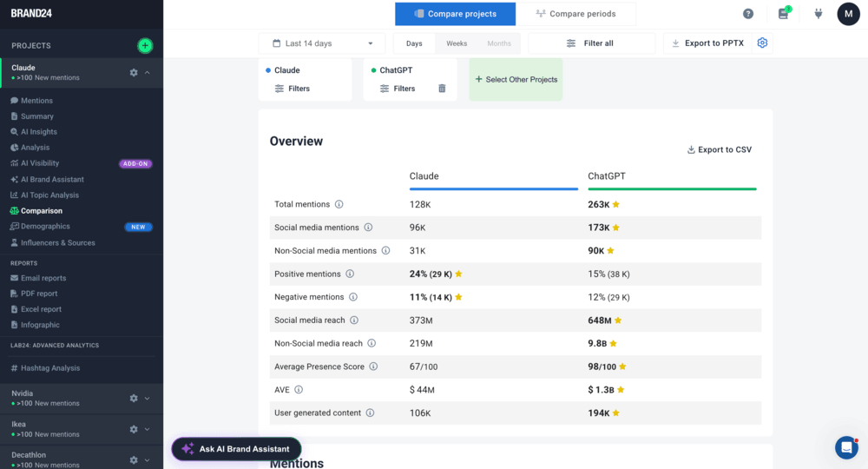The width and height of the screenshot is (868, 469).
Task: Collapse the Claude project menu chevron
Action: (x=148, y=73)
